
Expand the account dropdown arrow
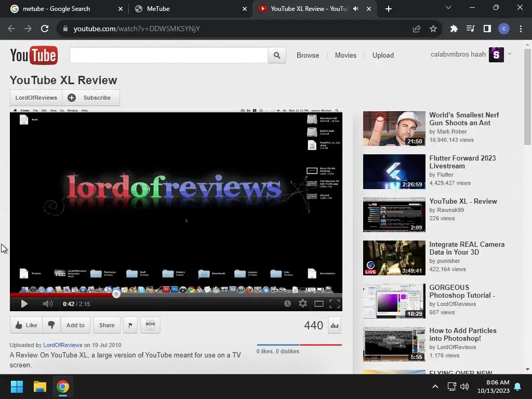pos(509,54)
